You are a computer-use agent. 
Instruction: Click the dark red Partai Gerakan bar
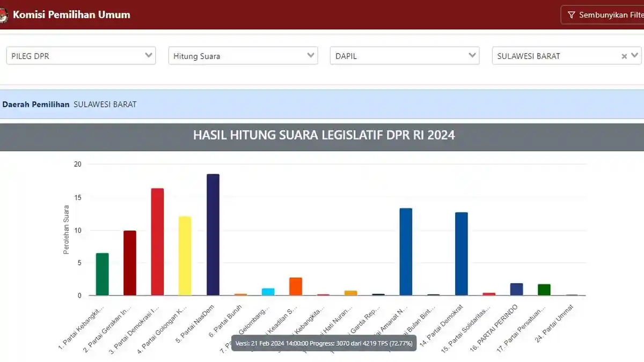tap(130, 263)
